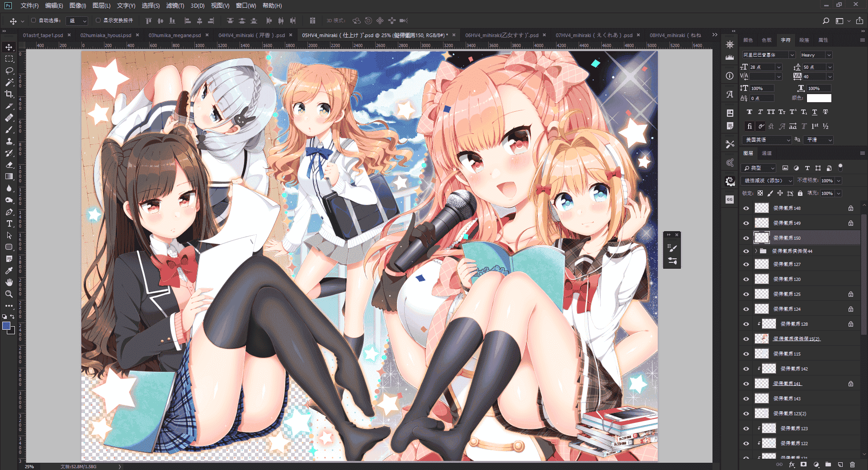
Task: Select the Lasso tool
Action: pyautogui.click(x=9, y=71)
